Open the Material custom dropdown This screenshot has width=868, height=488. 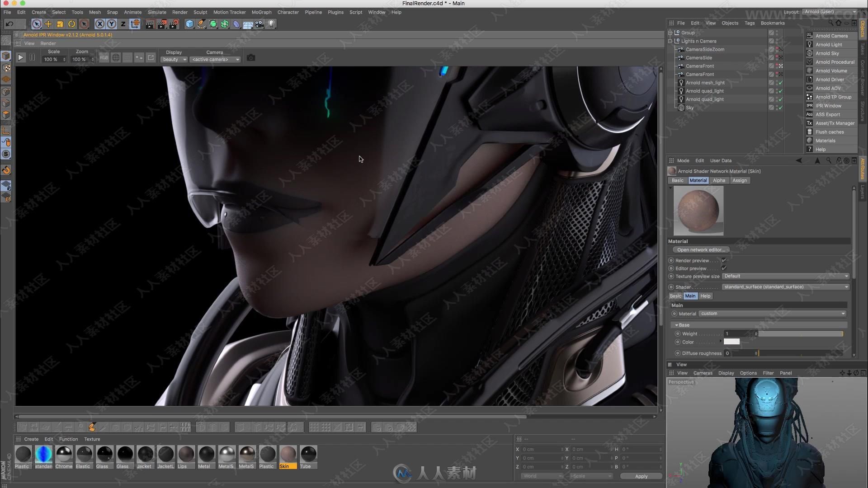(773, 314)
